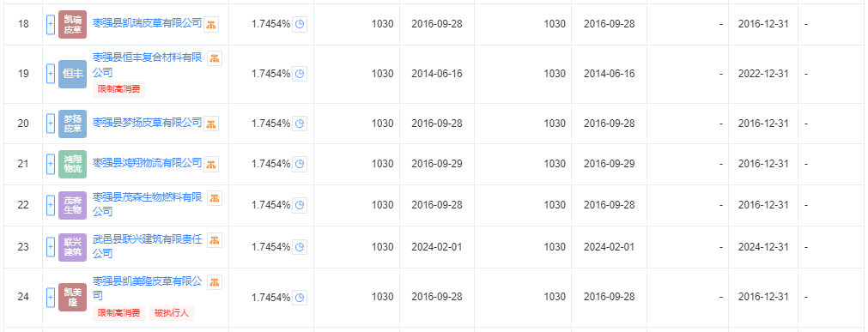Click the 联兴建筑 purple logo thumbnail
Viewport: 868px width, 332px height.
click(x=72, y=247)
